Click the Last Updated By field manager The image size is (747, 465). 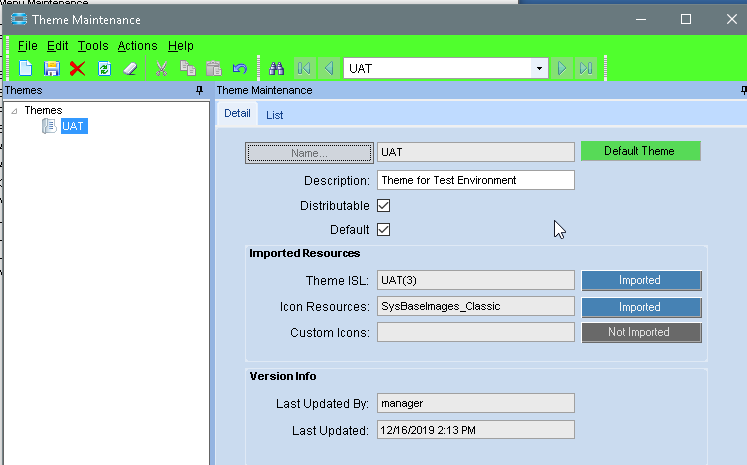pyautogui.click(x=475, y=403)
